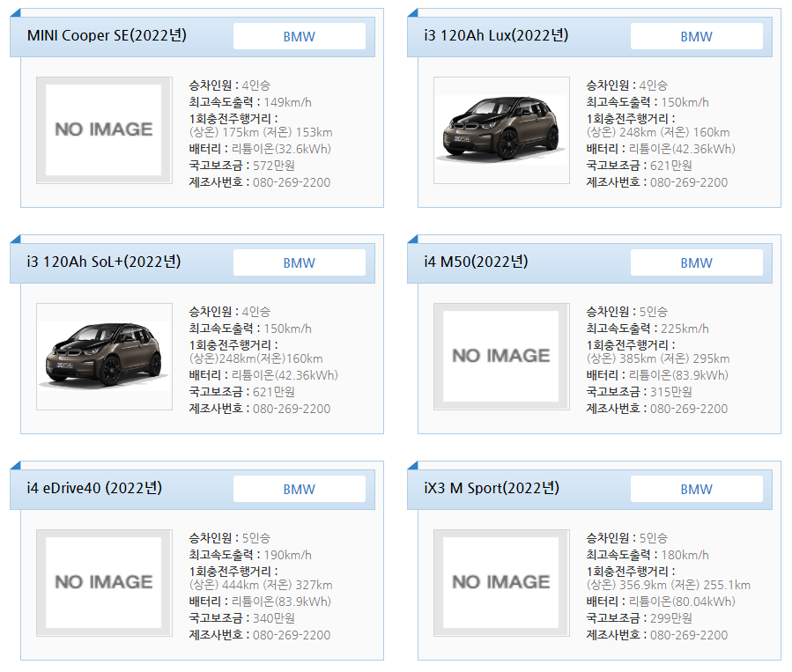Click the 299만원 subsidy value
Viewport: 792px width, 672px height.
click(x=670, y=618)
